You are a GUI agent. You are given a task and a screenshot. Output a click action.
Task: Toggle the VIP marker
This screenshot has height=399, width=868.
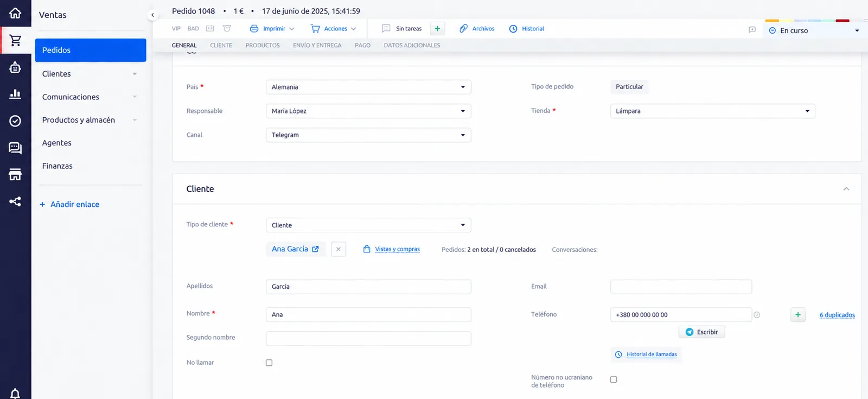[176, 29]
